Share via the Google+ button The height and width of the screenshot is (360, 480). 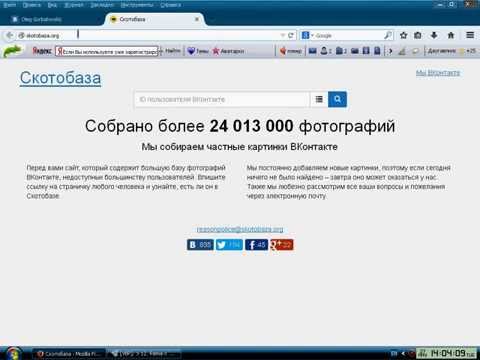point(282,245)
